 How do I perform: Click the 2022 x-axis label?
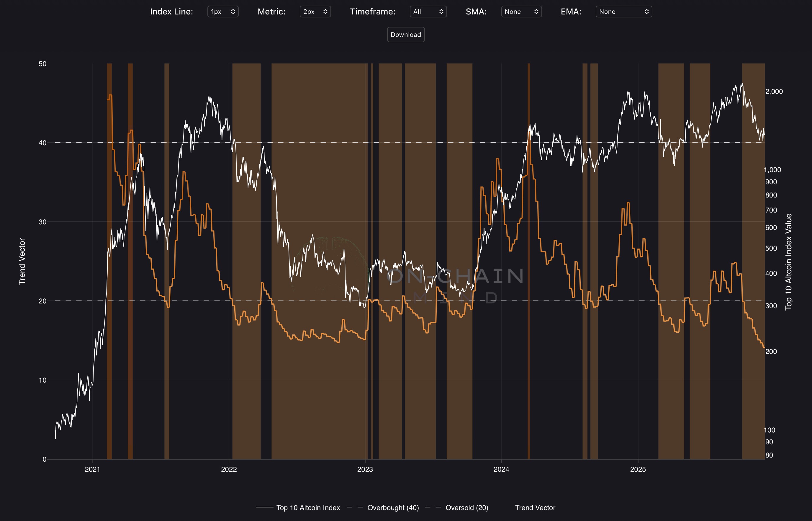tap(229, 469)
